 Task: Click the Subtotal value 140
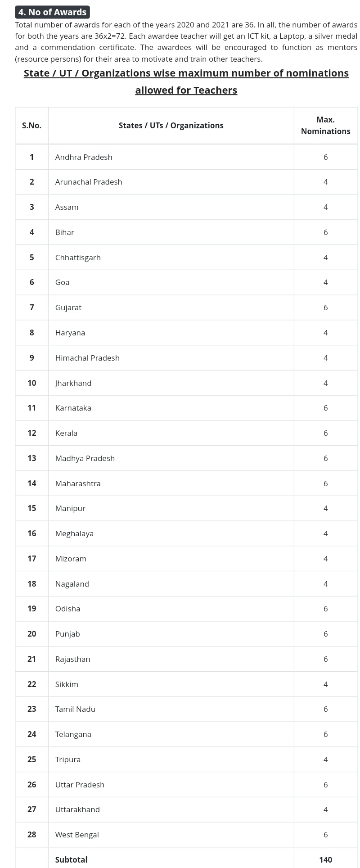pyautogui.click(x=325, y=860)
